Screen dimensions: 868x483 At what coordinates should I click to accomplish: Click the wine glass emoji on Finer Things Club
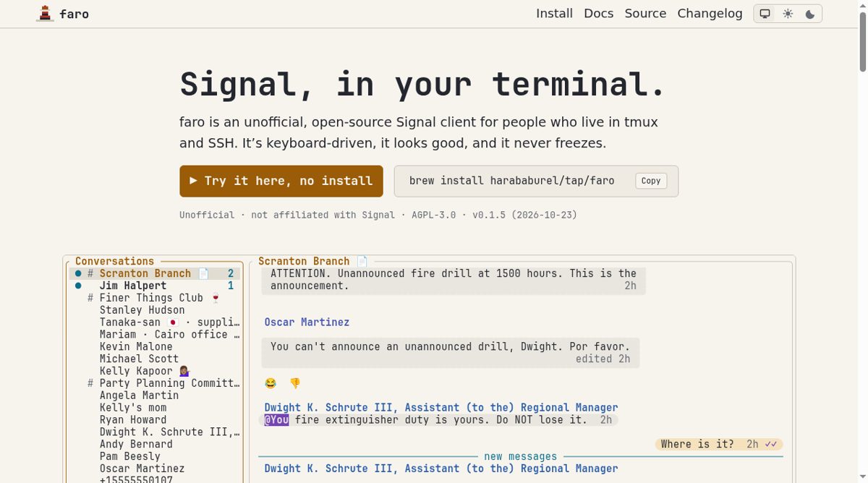click(215, 298)
